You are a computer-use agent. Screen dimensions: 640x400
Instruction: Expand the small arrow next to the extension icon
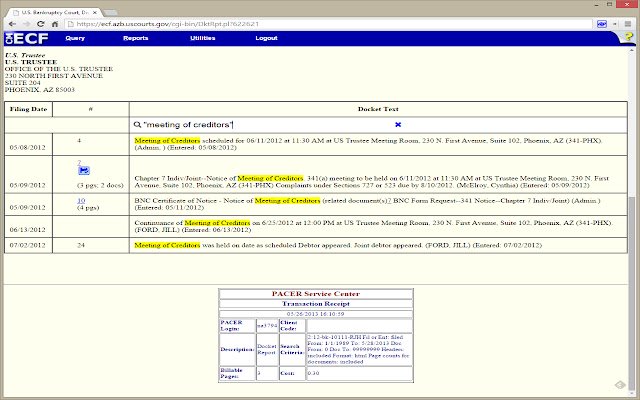(x=615, y=24)
